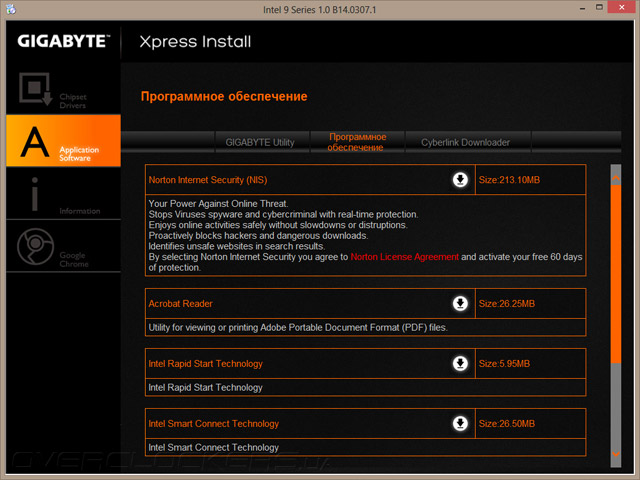The height and width of the screenshot is (480, 640).
Task: Click Size:213.10MB value
Action: (x=509, y=180)
